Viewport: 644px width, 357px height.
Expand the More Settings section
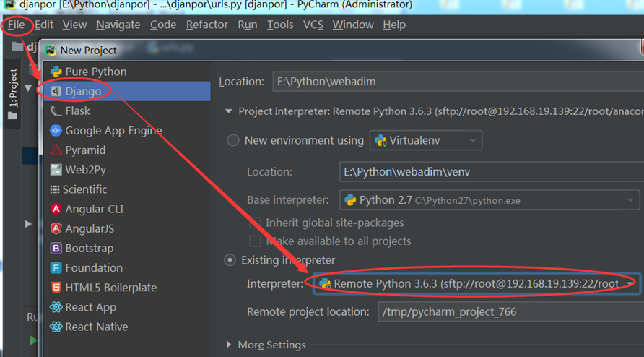[x=229, y=344]
